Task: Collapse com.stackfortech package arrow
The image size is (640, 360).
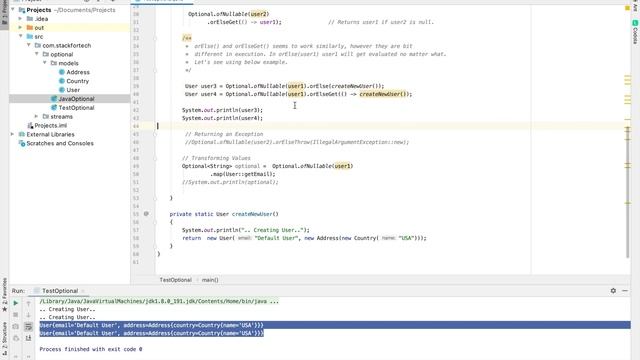Action: coord(29,45)
